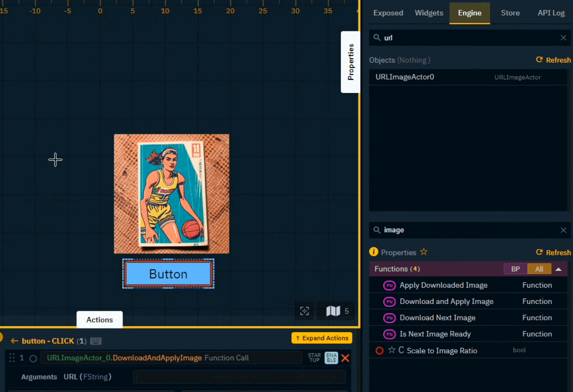Click Refresh in the Objects section
The height and width of the screenshot is (392, 573).
click(x=553, y=60)
